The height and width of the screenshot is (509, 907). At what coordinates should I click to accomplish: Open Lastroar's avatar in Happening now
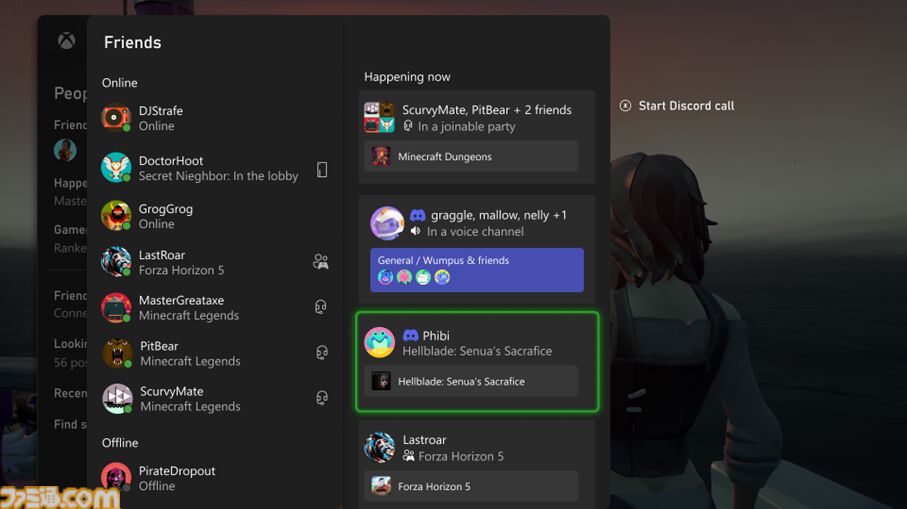[379, 447]
